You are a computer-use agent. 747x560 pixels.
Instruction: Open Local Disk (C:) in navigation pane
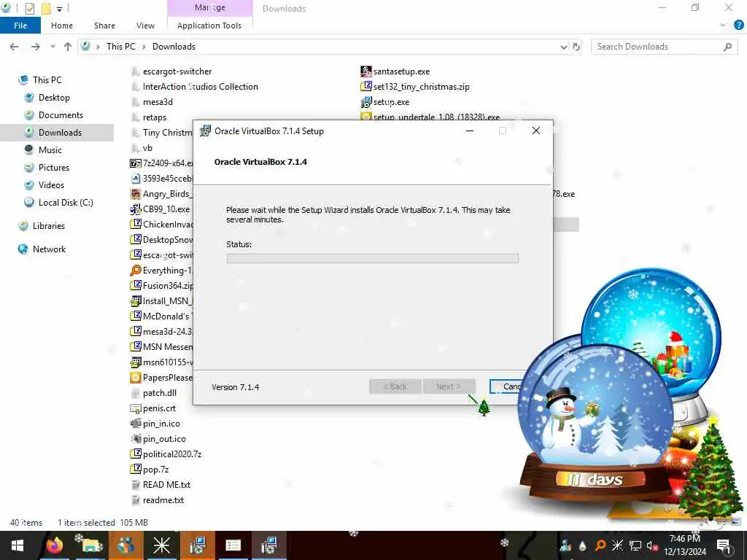tap(65, 203)
